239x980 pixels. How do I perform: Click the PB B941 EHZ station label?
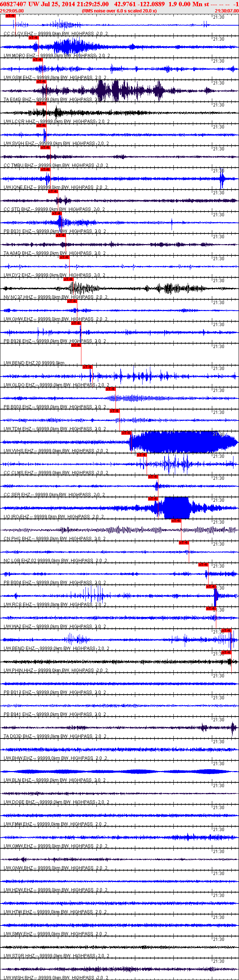click(x=18, y=714)
